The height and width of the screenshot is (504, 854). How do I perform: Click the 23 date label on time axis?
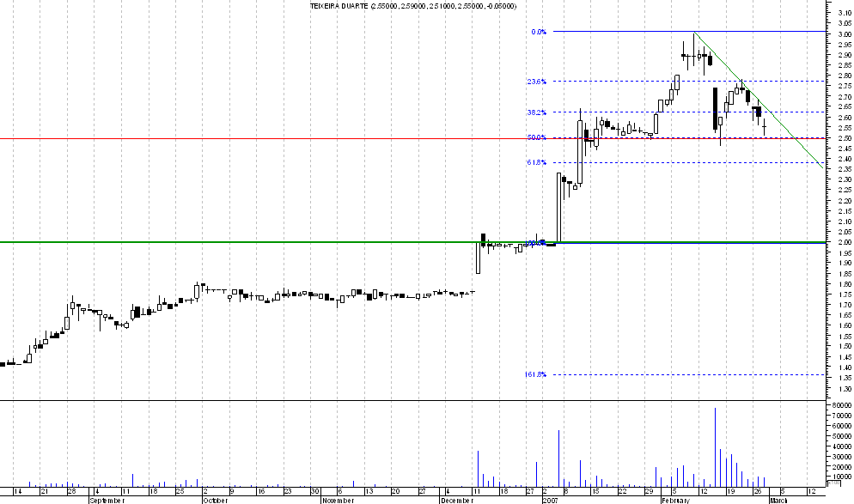[x=287, y=491]
